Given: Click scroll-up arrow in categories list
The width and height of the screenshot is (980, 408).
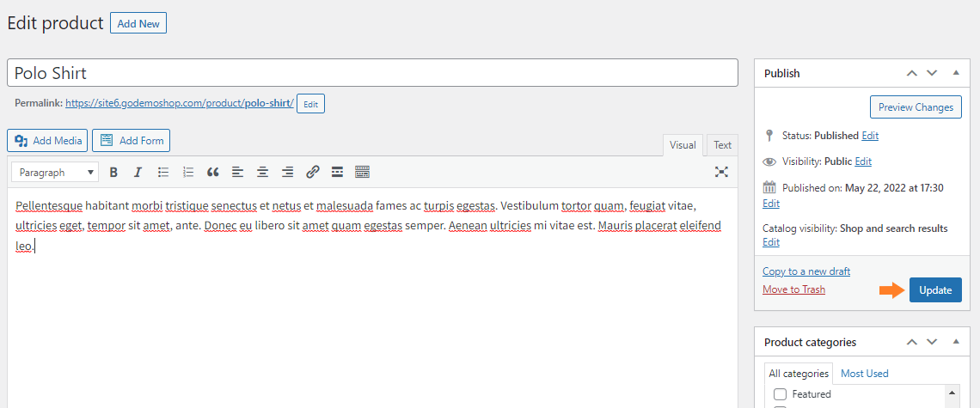Looking at the screenshot, I should (951, 393).
